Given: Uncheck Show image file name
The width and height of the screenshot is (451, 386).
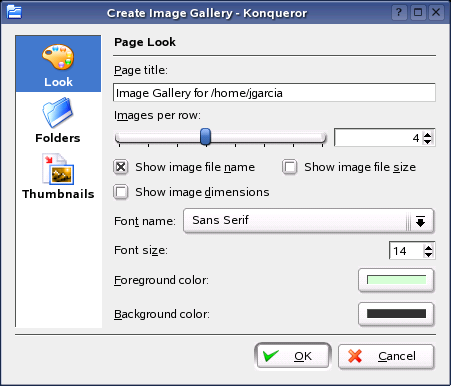Looking at the screenshot, I should [x=121, y=167].
